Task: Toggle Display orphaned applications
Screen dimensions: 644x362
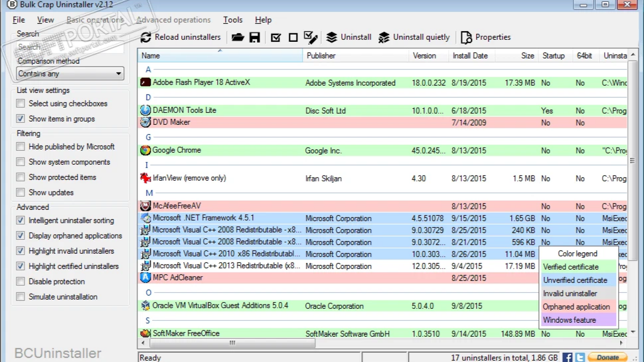Action: [20, 235]
